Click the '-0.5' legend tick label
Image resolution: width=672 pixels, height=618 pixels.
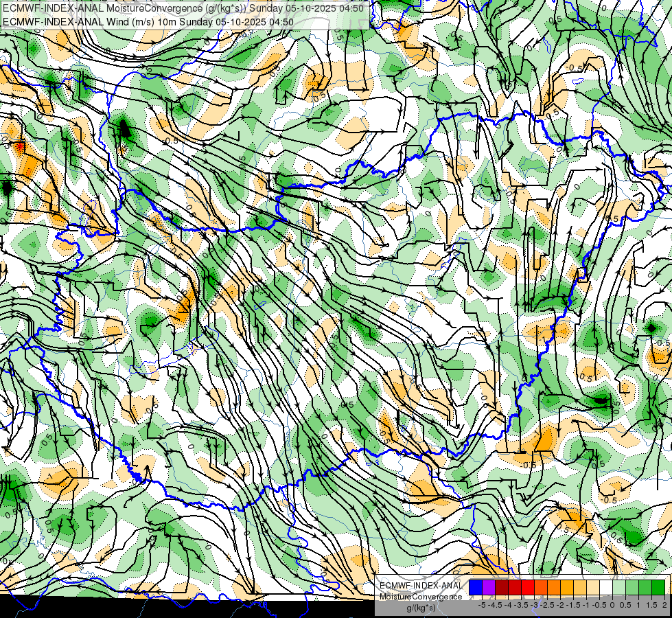pyautogui.click(x=599, y=605)
